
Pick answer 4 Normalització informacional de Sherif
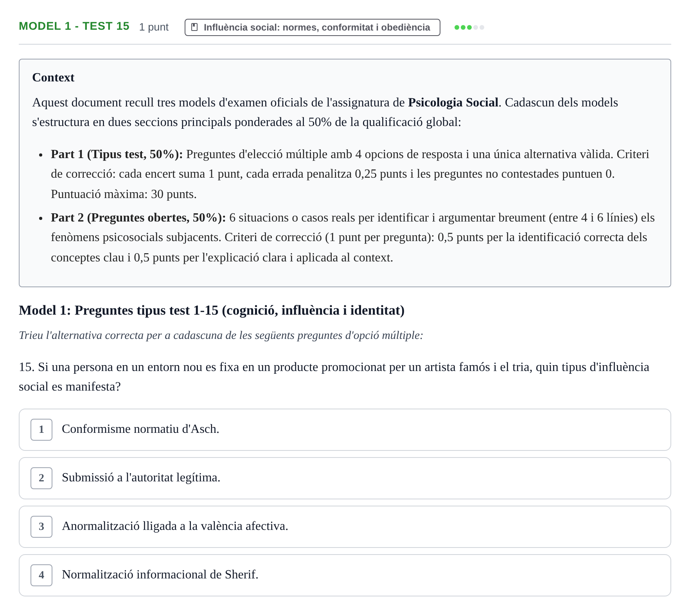[345, 575]
